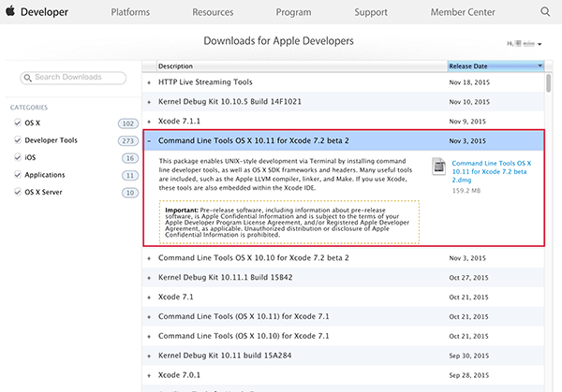Click the 11 count badge for Applications
Screen dimensions: 562x392
pos(130,175)
